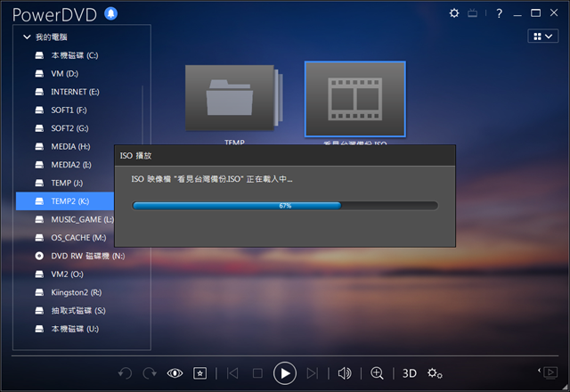The image size is (570, 392).
Task: Open the notification bell beside PowerDVD
Action: coord(110,14)
